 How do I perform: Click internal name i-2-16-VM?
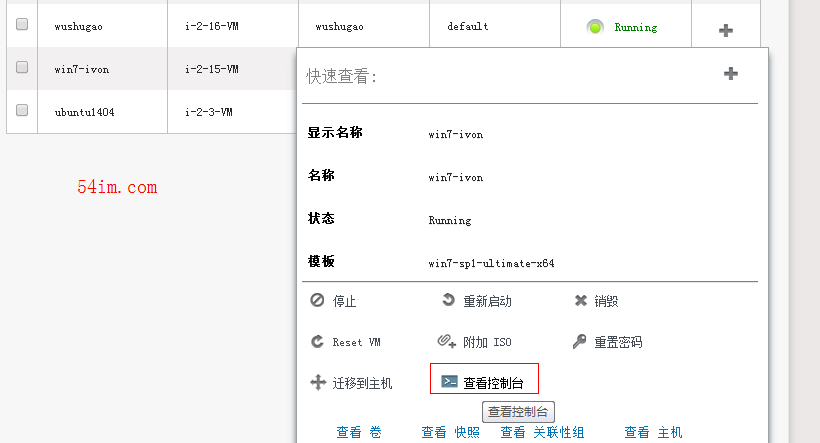212,26
